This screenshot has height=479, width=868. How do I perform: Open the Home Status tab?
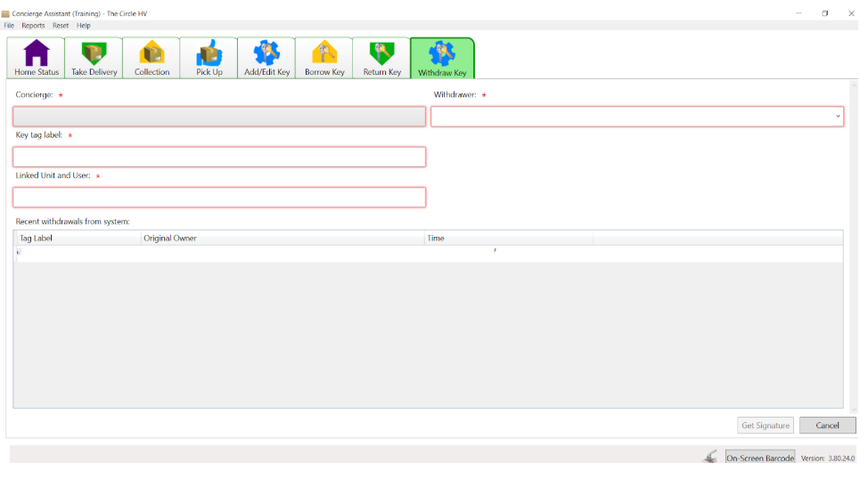[36, 58]
